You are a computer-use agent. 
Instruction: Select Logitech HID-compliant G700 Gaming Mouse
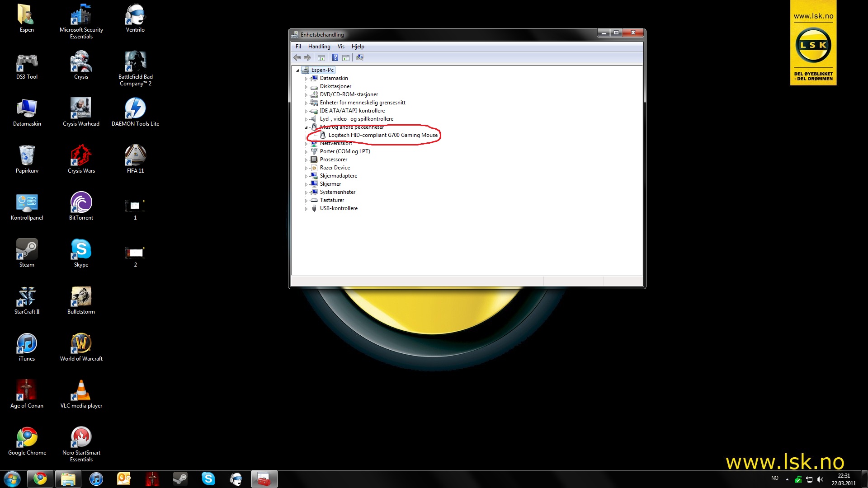pos(383,135)
